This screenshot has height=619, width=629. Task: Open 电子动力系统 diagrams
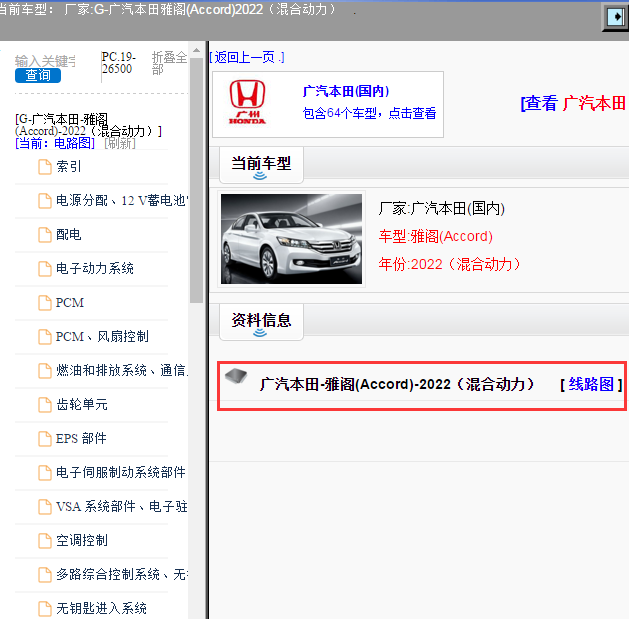tap(95, 268)
